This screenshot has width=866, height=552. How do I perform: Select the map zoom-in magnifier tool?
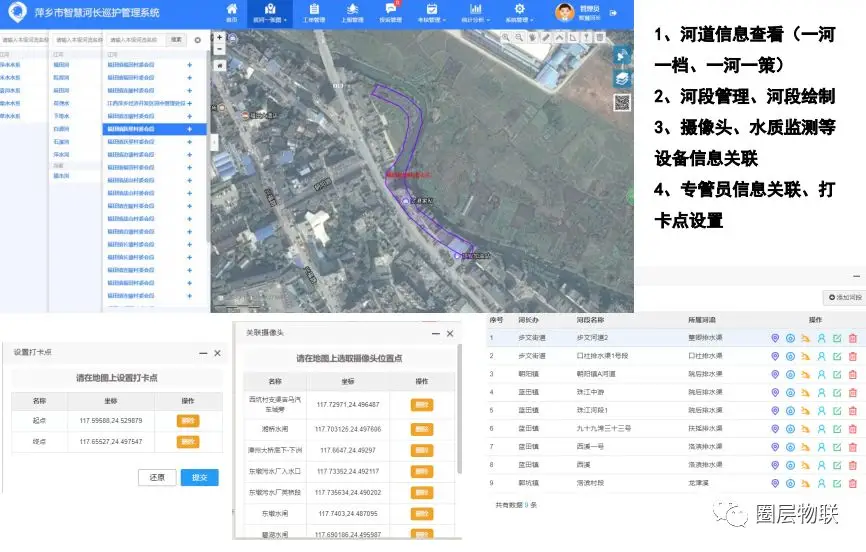point(505,37)
